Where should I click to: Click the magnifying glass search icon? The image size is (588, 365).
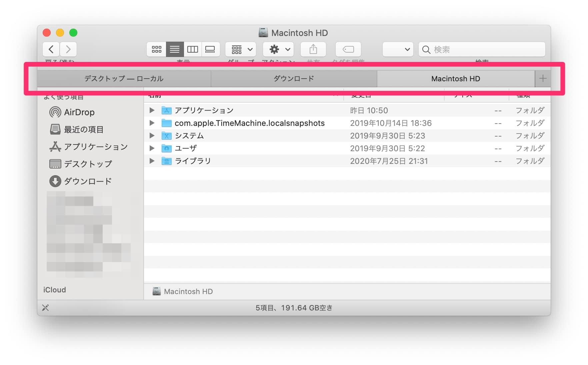pyautogui.click(x=426, y=50)
